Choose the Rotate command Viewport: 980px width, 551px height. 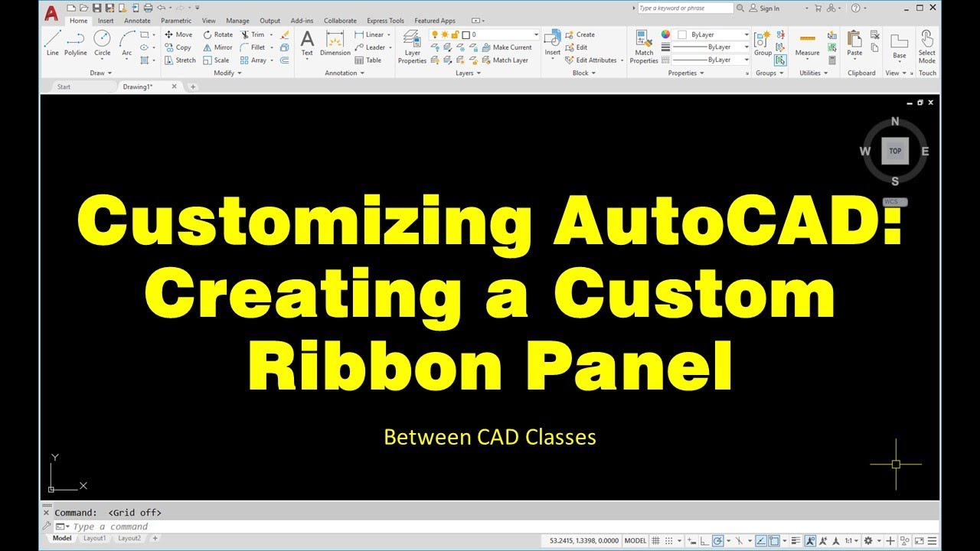coord(218,34)
